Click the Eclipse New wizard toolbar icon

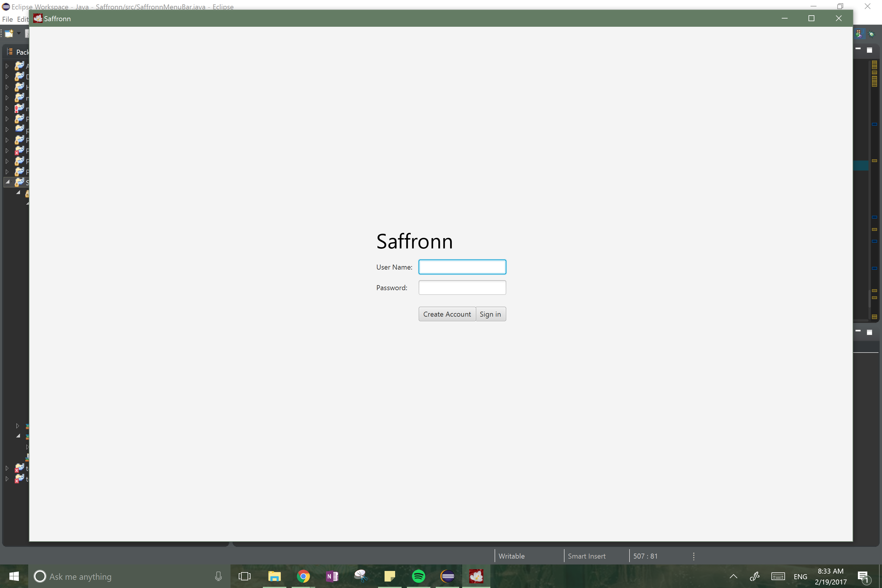[9, 34]
